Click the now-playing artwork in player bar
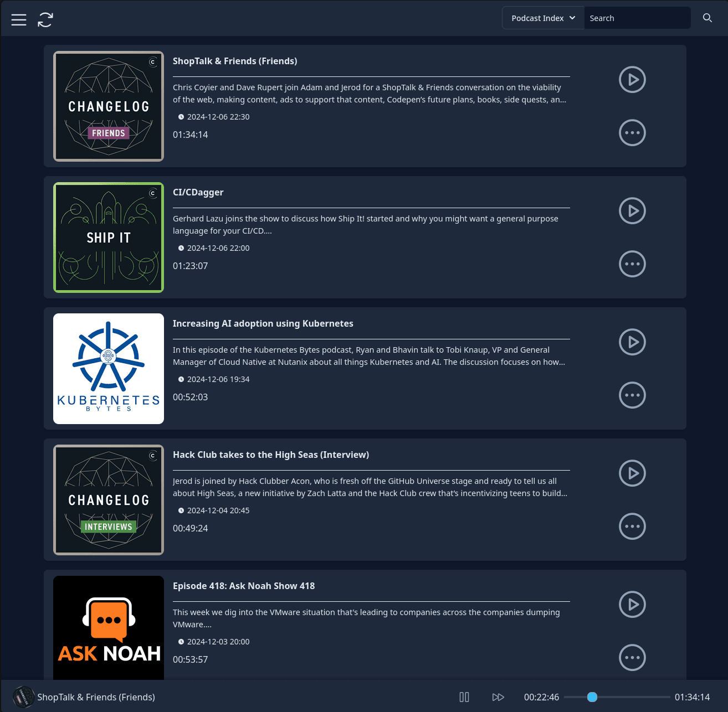 tap(24, 697)
